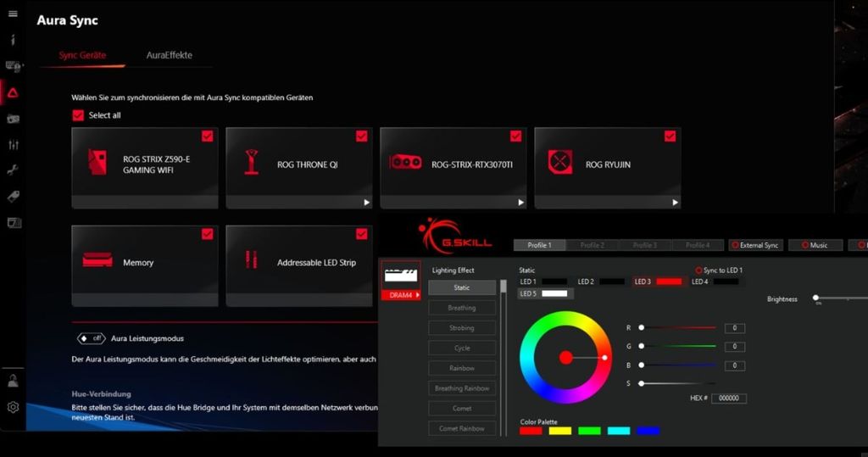Open the wrench tools icon in sidebar
This screenshot has width=868, height=457.
click(14, 170)
